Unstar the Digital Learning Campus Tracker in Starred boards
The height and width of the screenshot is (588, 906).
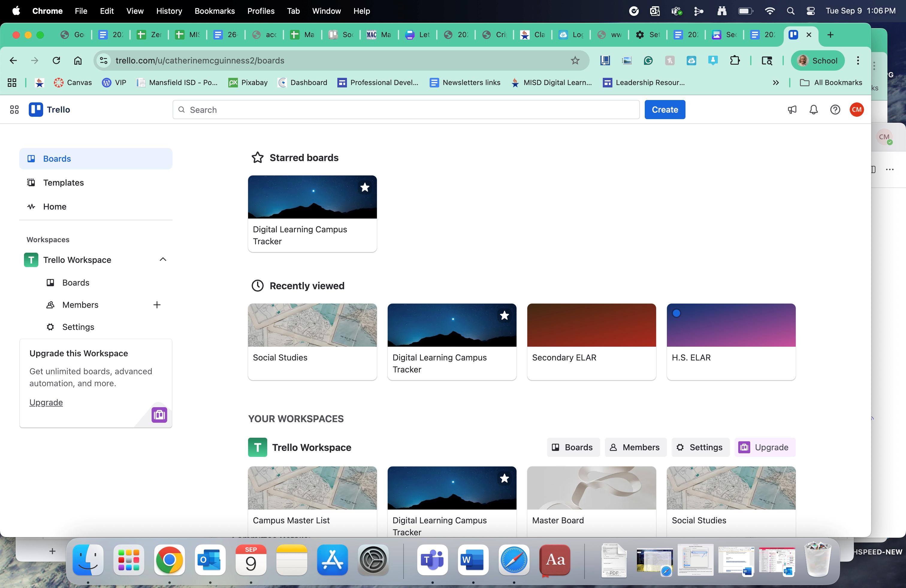pyautogui.click(x=365, y=187)
